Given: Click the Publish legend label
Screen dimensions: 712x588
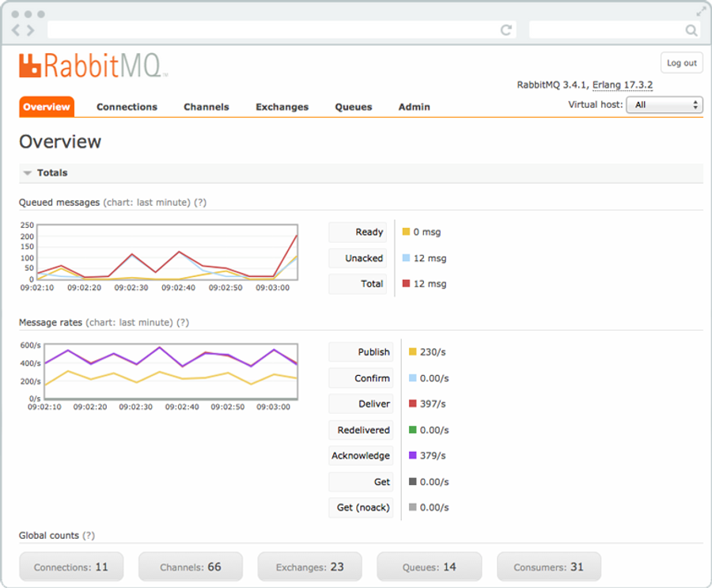Looking at the screenshot, I should [361, 352].
